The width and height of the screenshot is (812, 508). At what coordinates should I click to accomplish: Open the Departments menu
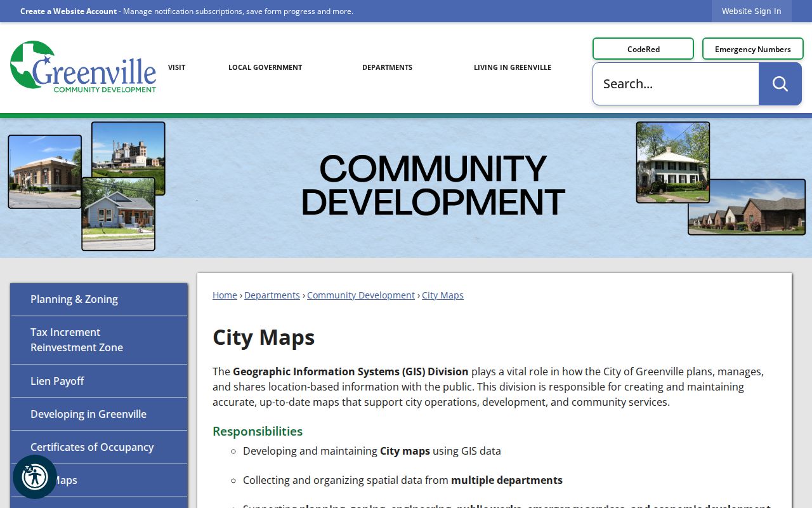(x=387, y=67)
